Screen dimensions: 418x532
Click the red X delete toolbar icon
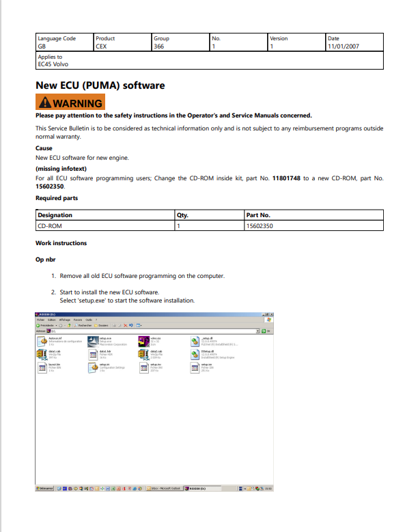(x=126, y=325)
